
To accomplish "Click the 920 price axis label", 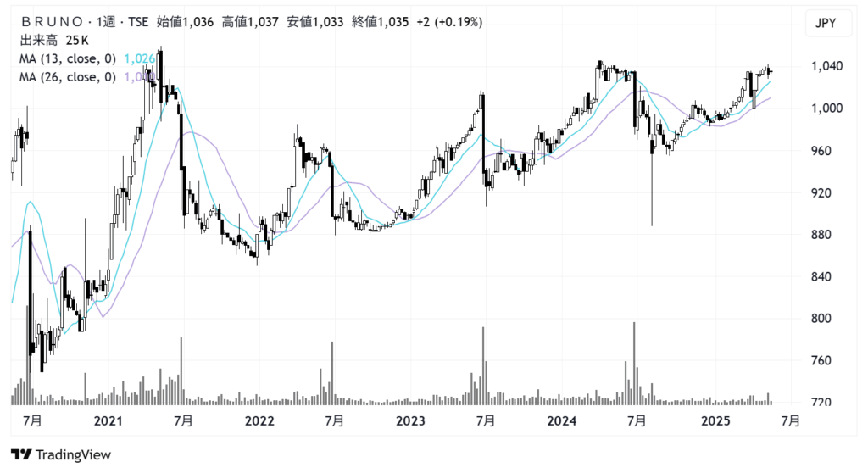I will click(x=821, y=192).
